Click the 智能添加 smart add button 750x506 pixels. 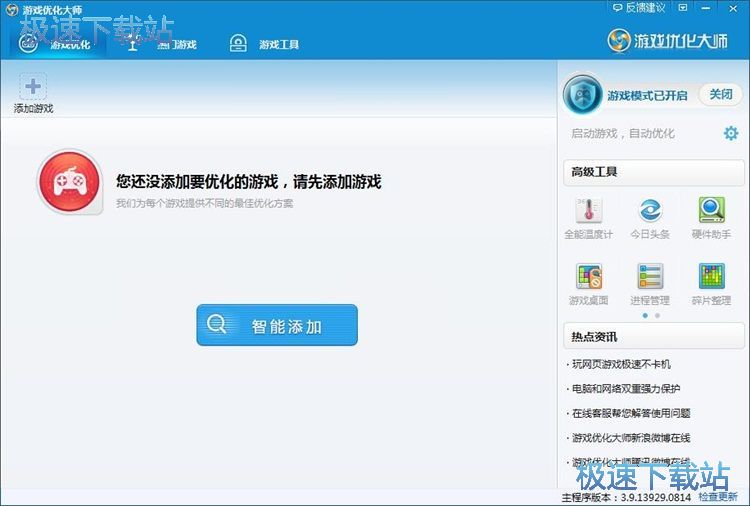pyautogui.click(x=277, y=325)
